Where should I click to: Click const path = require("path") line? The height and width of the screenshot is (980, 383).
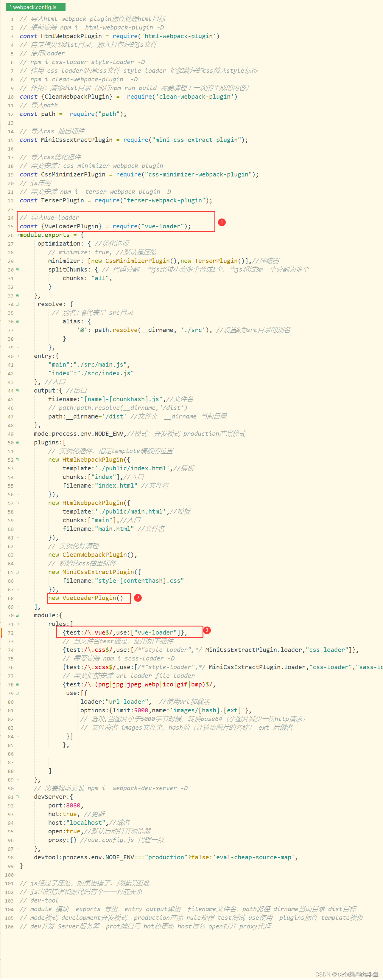(73, 114)
